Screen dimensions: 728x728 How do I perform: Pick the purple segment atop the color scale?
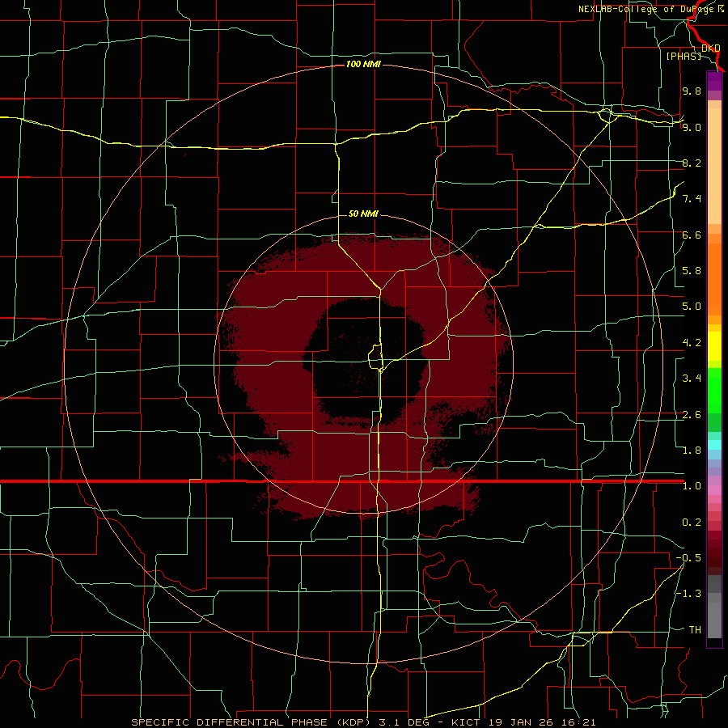tap(714, 81)
